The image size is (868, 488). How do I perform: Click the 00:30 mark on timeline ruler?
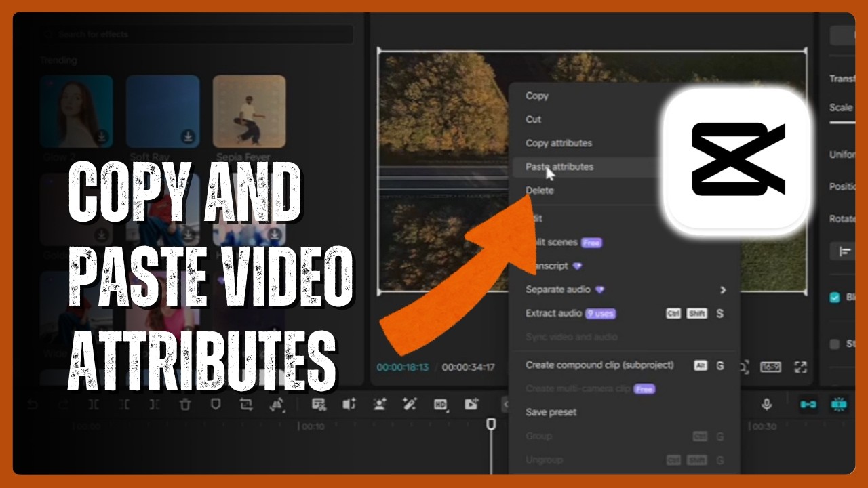click(x=764, y=427)
